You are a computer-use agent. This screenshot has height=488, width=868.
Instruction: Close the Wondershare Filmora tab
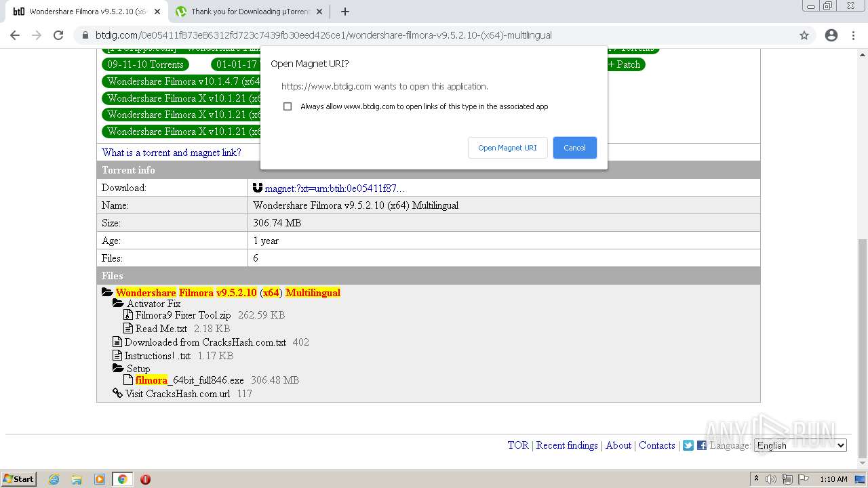157,12
